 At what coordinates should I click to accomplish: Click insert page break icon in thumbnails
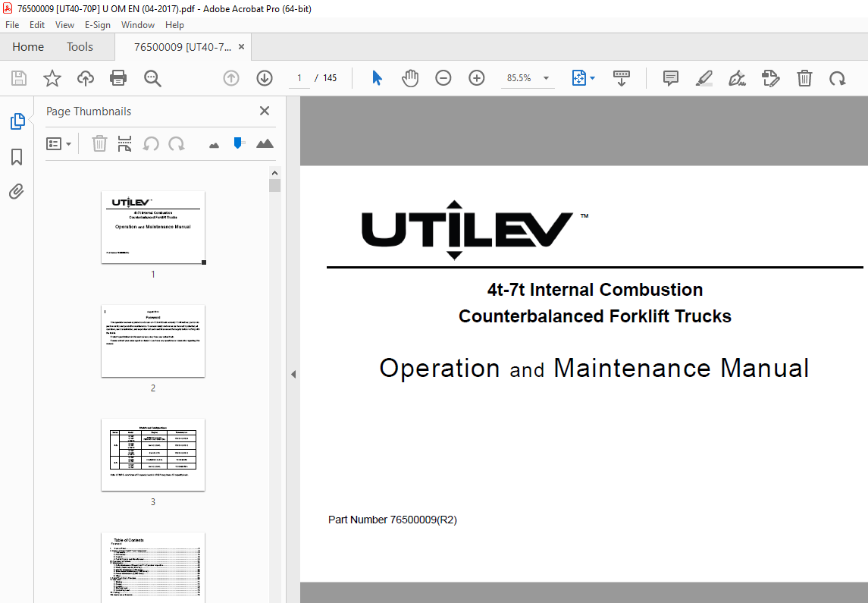point(124,143)
